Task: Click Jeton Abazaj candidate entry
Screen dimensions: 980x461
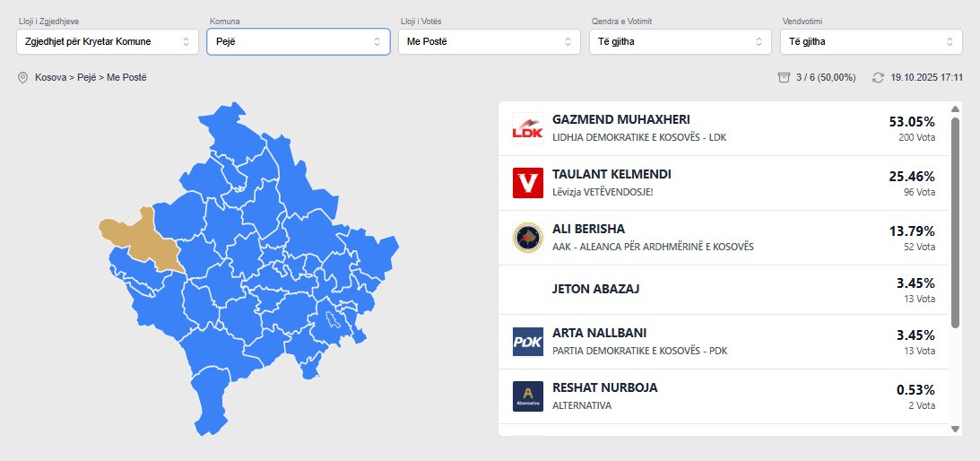Action: tap(595, 289)
